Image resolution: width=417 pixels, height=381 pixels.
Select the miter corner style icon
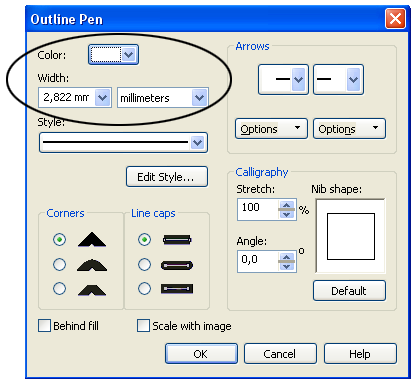[92, 240]
